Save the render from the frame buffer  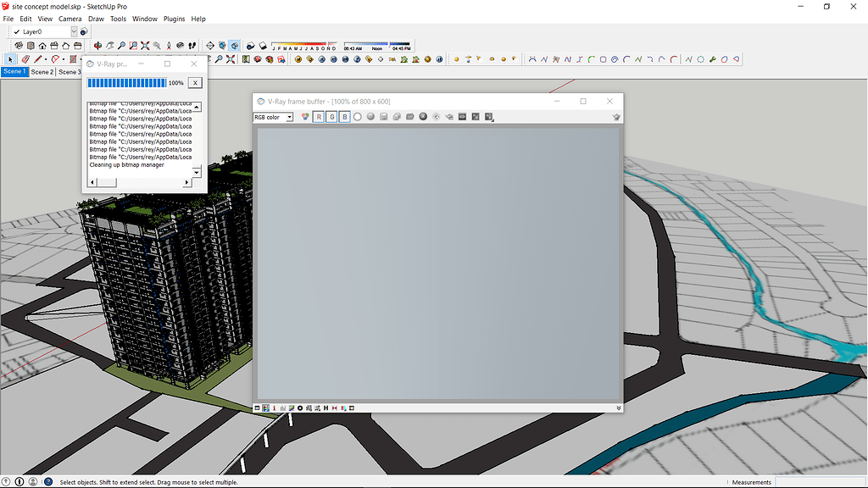point(382,116)
